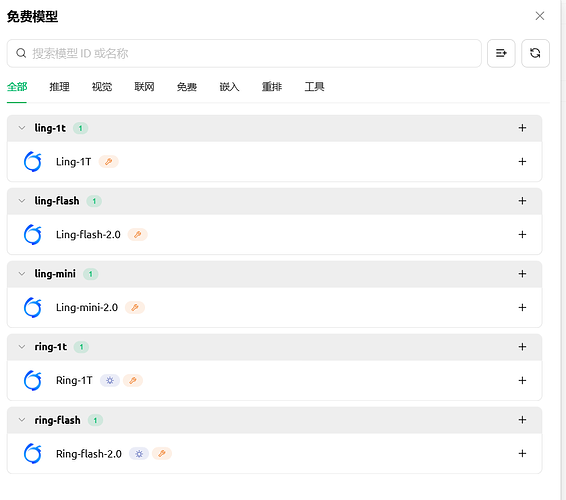Screen dimensions: 566x500
Task: Add the Ling-1T model with plus
Action: point(522,161)
